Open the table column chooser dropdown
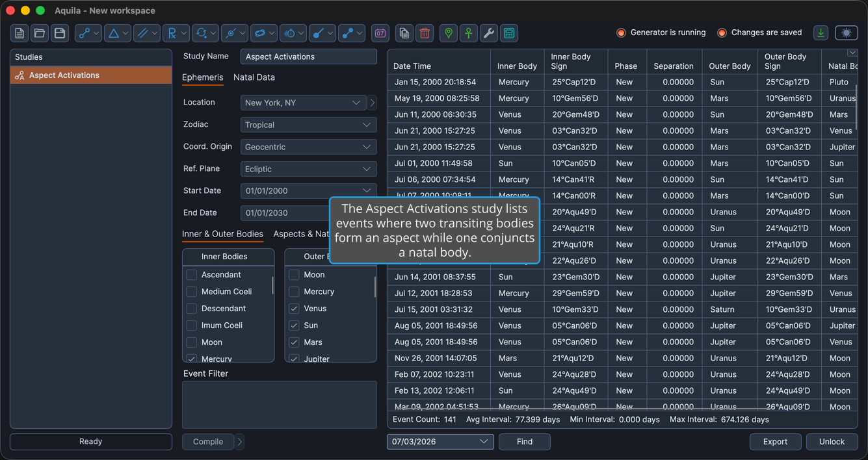The height and width of the screenshot is (460, 868). tap(852, 53)
